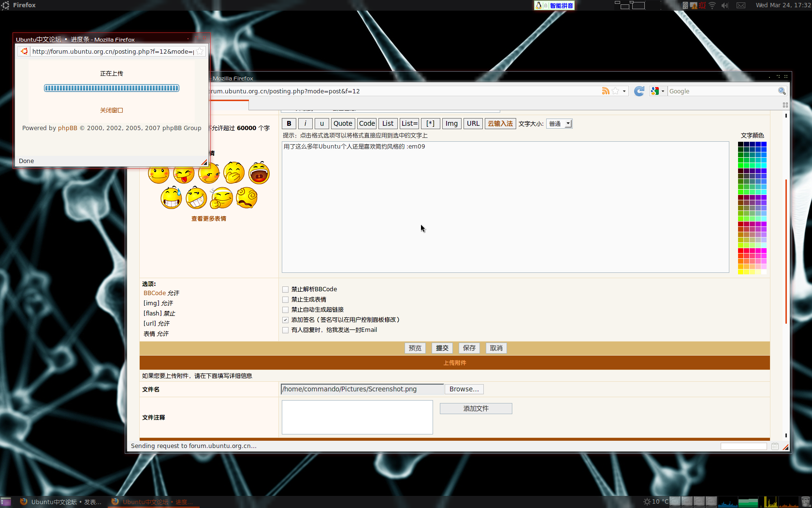The width and height of the screenshot is (812, 508).
Task: Bookmark star in the upload popup window
Action: tap(200, 51)
